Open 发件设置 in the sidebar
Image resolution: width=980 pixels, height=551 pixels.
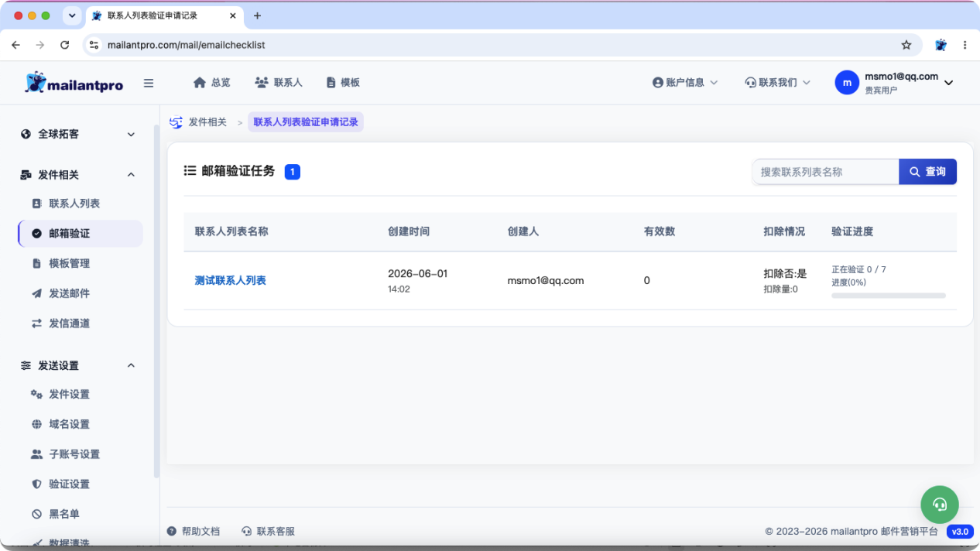coord(69,394)
